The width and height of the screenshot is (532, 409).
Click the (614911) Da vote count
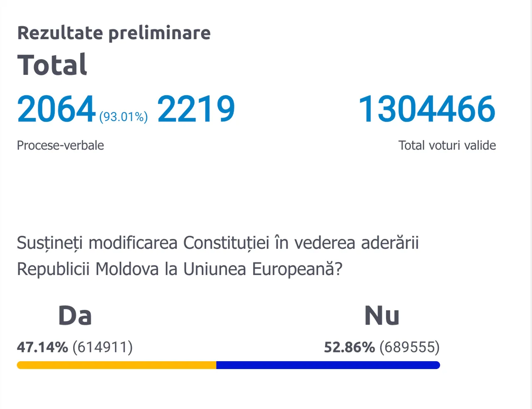[x=103, y=347]
